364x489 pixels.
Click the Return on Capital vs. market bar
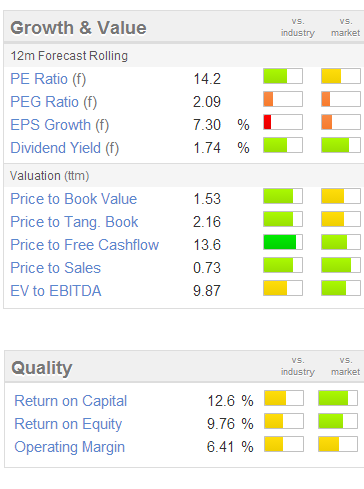point(338,398)
